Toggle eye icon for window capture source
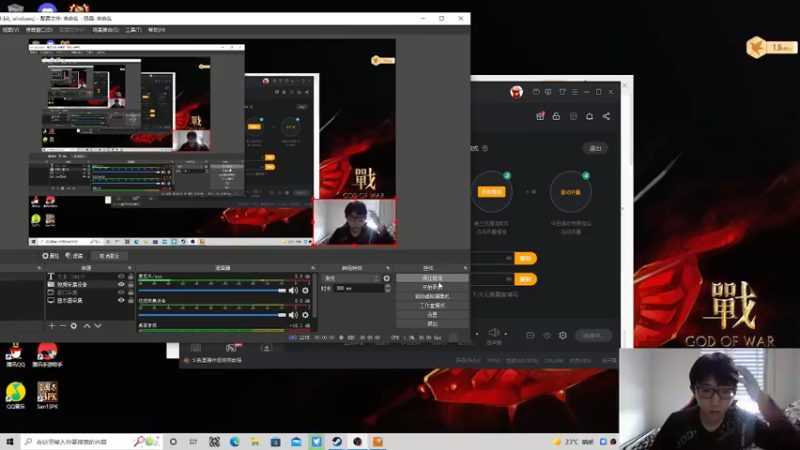Screen dimensions: 800x450 (x=121, y=292)
